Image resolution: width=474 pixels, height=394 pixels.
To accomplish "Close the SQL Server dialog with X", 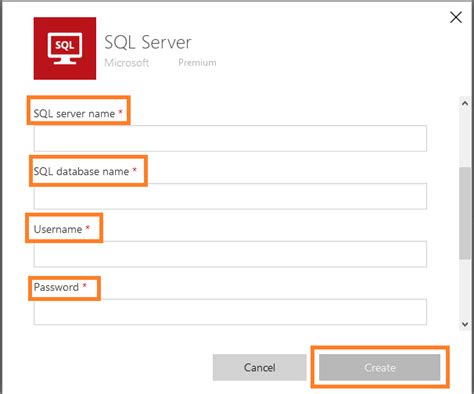I will click(456, 17).
